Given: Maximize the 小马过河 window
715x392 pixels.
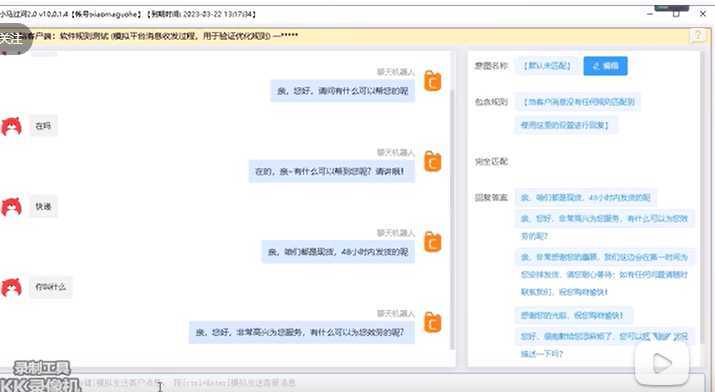Looking at the screenshot, I should (676, 14).
